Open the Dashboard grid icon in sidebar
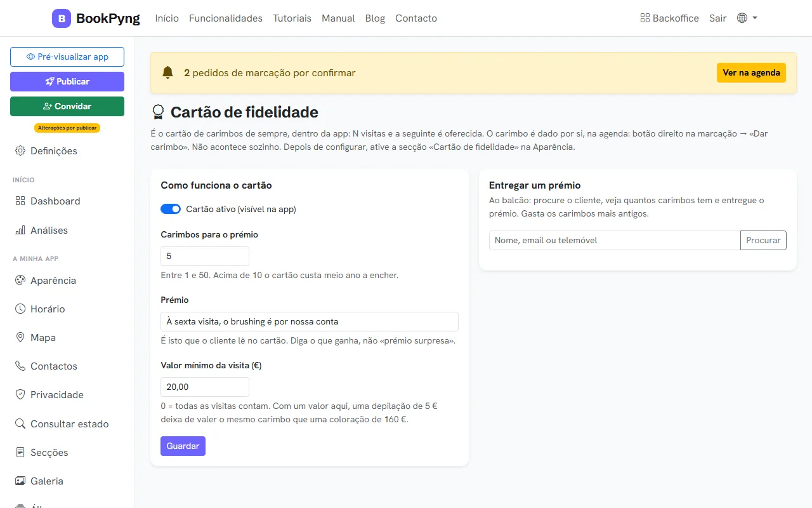812x508 pixels. click(20, 201)
